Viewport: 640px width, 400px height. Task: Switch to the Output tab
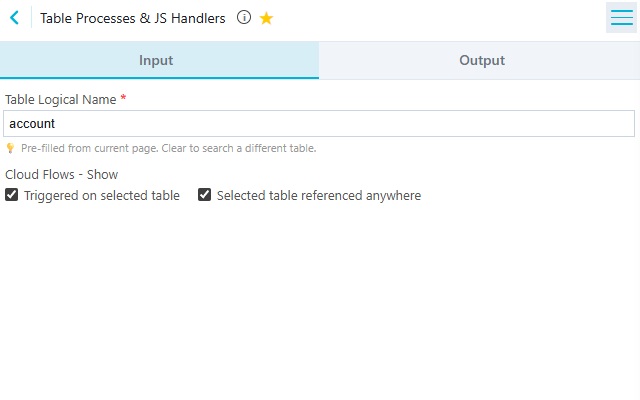click(x=479, y=60)
